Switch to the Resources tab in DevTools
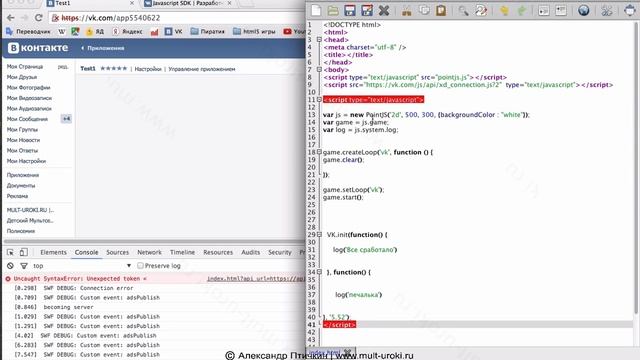Screen dimensions: 640x360 click(218, 252)
